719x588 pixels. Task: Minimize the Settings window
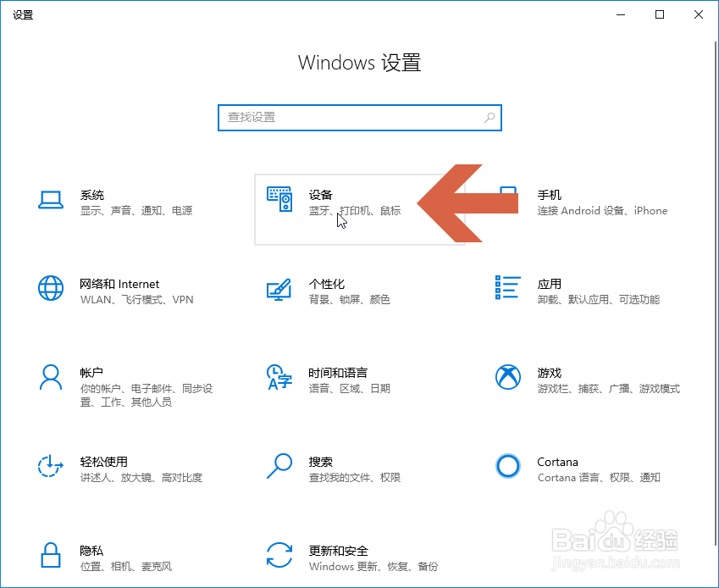click(619, 14)
